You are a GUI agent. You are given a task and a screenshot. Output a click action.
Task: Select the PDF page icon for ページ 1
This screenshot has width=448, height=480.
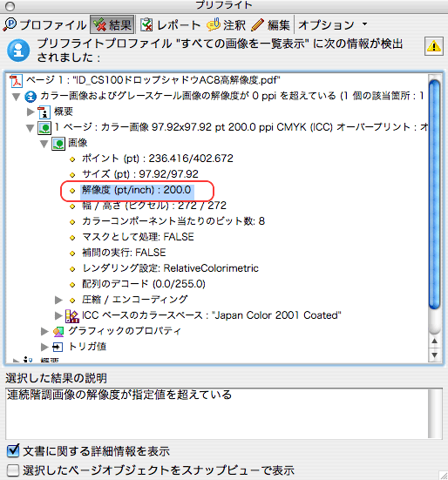[x=16, y=81]
